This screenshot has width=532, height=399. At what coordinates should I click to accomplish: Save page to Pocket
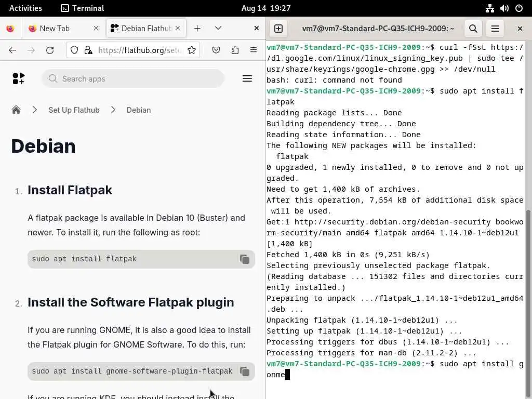pos(216,50)
